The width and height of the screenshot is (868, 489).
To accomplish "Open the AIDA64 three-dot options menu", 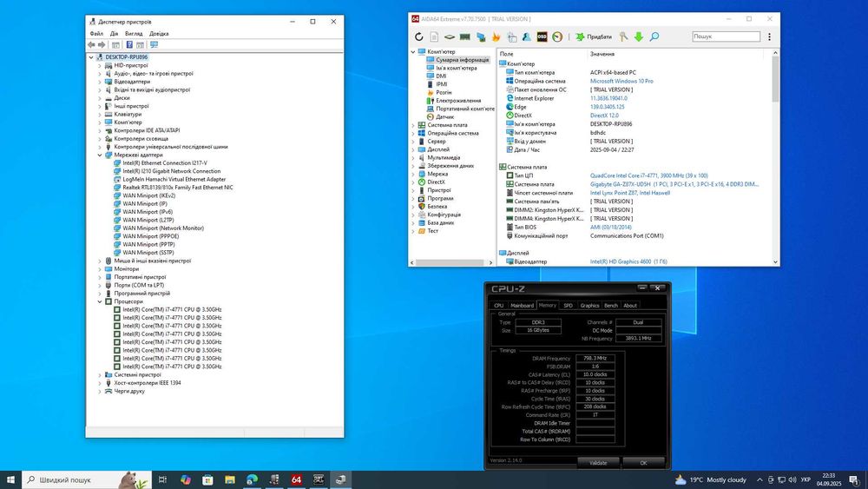I will click(x=769, y=36).
